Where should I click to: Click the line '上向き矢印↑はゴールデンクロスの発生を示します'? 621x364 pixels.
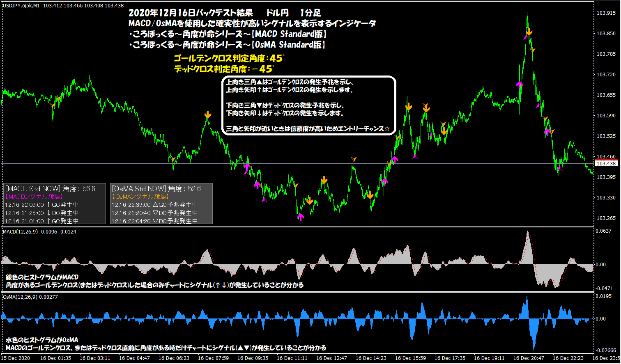290,90
